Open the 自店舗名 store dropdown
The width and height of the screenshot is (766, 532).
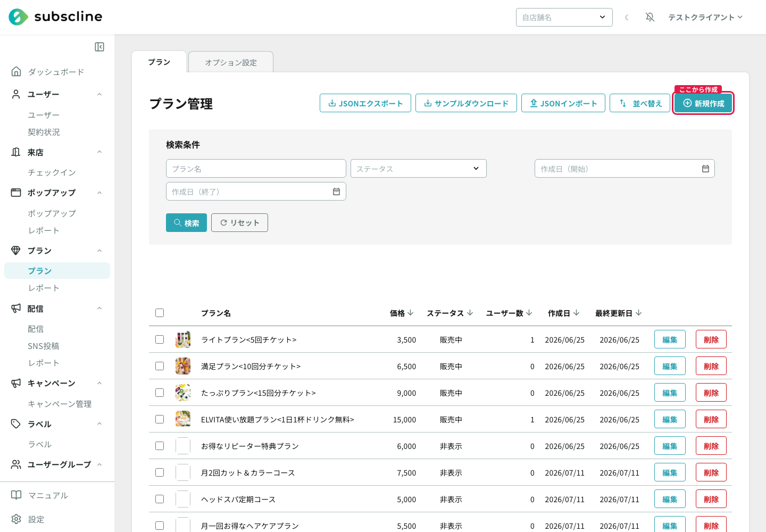point(564,17)
